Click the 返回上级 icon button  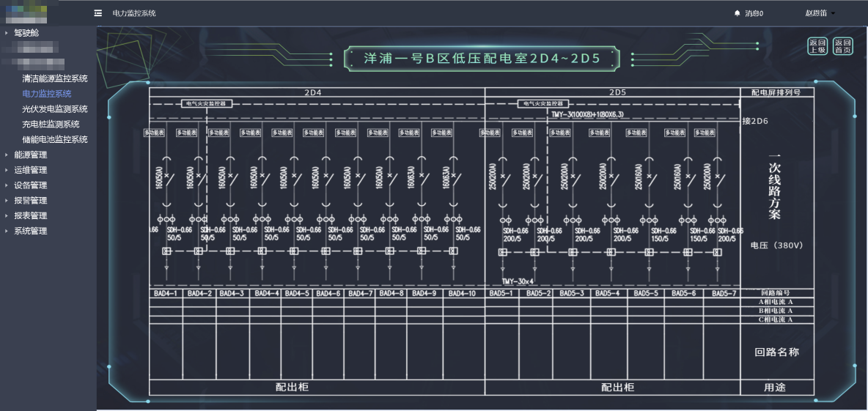click(817, 46)
